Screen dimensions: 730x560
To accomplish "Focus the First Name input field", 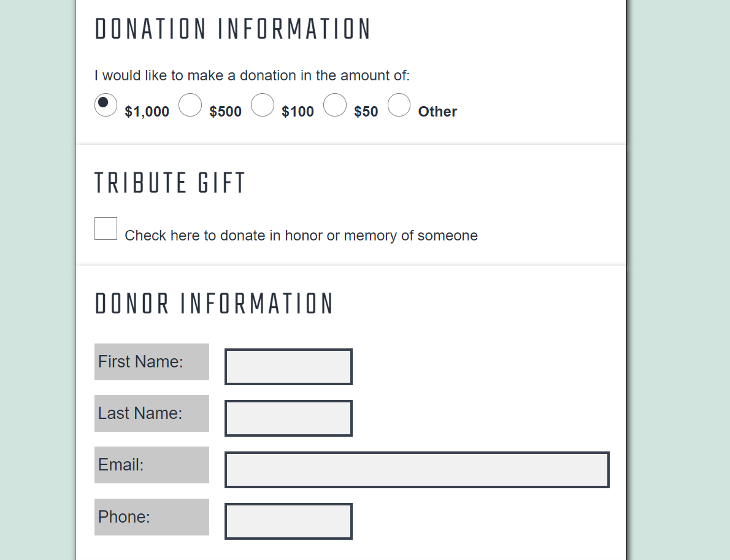I will tap(288, 367).
